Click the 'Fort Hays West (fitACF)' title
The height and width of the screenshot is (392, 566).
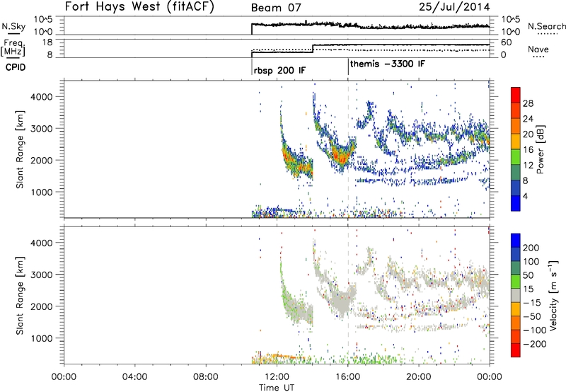coord(139,7)
